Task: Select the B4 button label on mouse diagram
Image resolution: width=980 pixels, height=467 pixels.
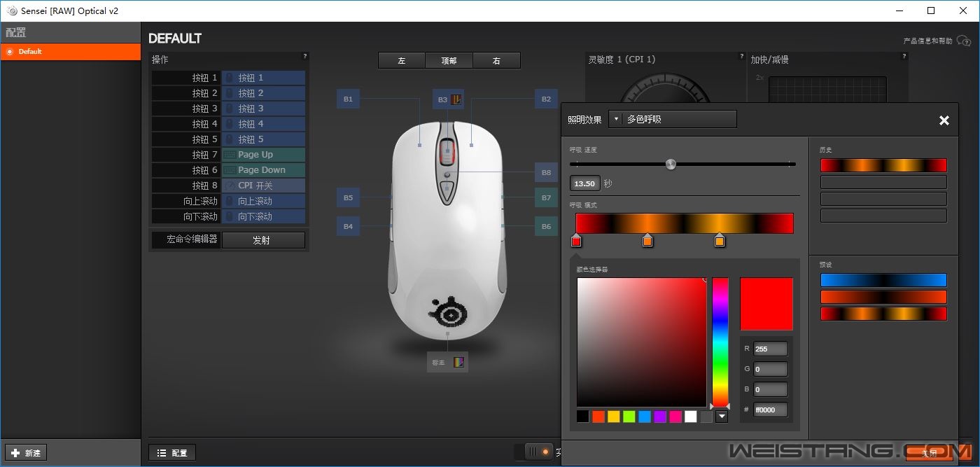Action: pyautogui.click(x=348, y=226)
